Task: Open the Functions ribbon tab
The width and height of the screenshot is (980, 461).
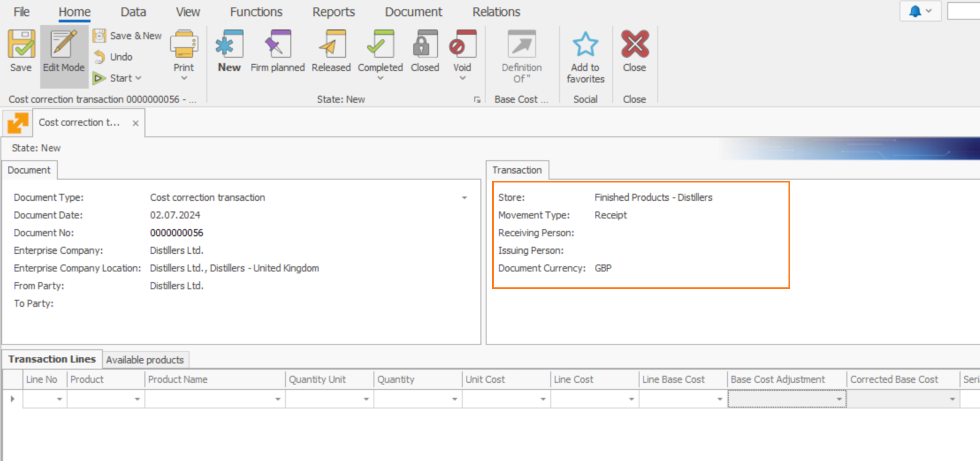Action: (256, 12)
